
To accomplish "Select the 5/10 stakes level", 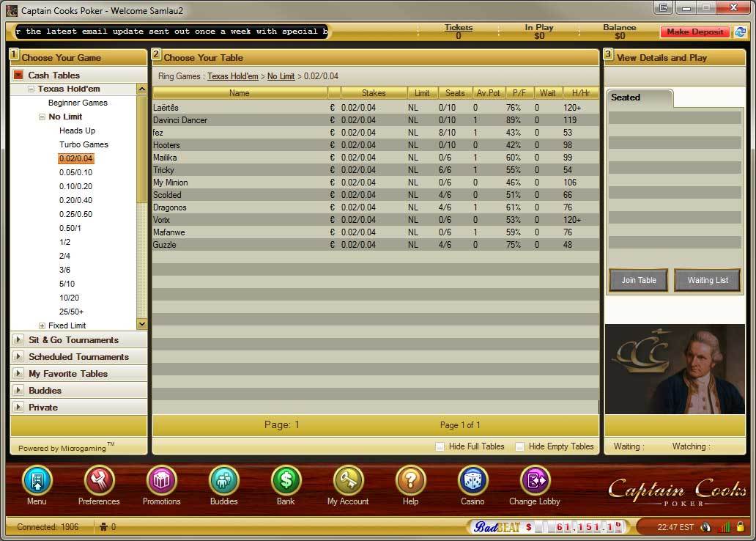I will (67, 284).
